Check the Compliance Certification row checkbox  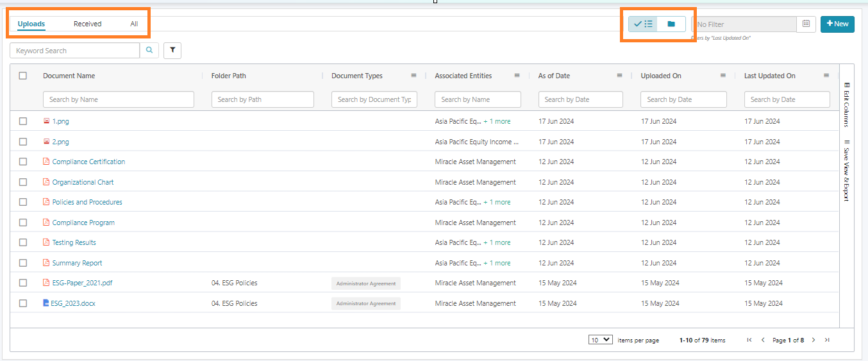coord(23,162)
